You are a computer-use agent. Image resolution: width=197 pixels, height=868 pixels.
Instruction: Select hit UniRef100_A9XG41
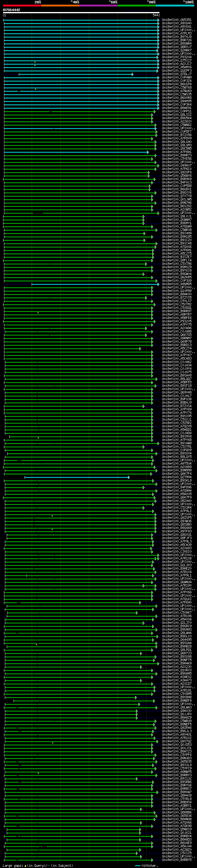coord(176,26)
